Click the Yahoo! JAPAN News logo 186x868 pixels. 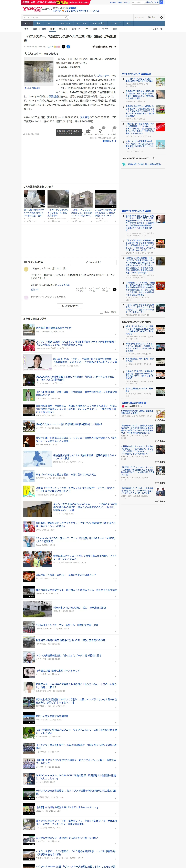tap(37, 9)
